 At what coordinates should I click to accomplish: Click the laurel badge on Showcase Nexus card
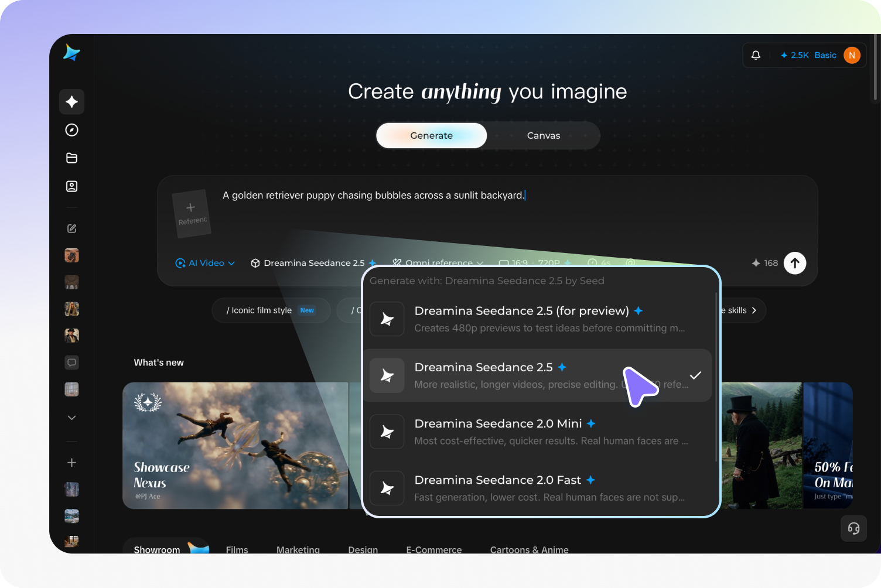click(x=148, y=402)
